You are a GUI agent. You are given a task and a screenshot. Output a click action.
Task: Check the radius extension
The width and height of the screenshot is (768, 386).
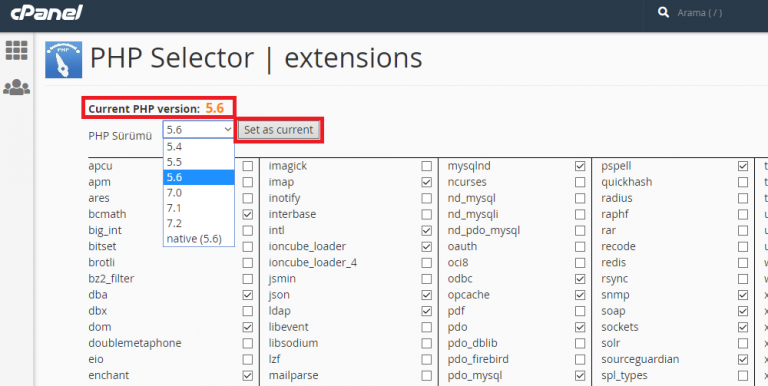coord(743,198)
